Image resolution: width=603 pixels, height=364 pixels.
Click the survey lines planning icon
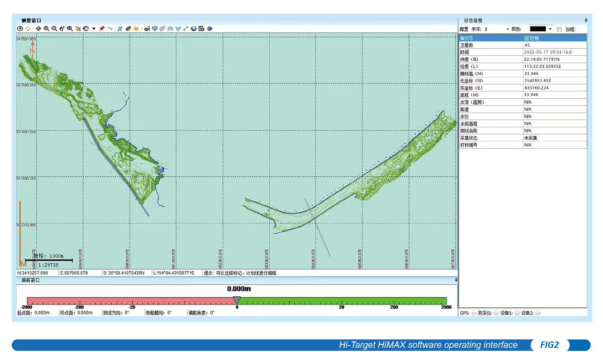tap(162, 29)
